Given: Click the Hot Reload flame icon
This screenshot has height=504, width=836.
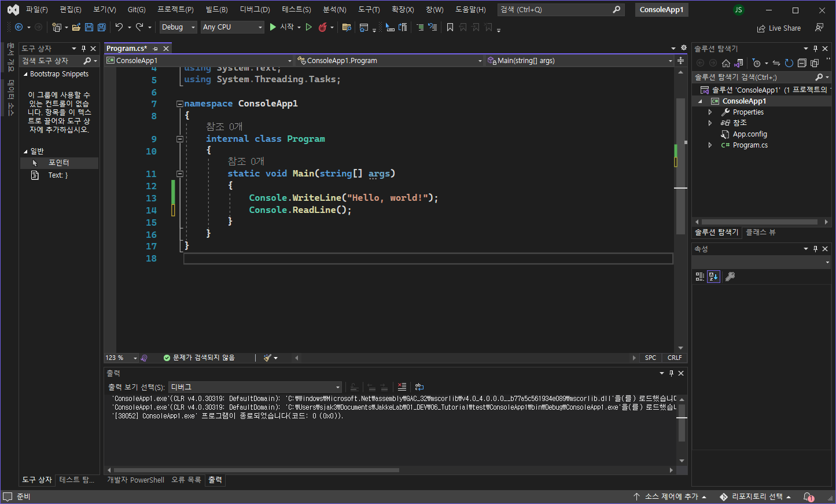Looking at the screenshot, I should click(323, 27).
